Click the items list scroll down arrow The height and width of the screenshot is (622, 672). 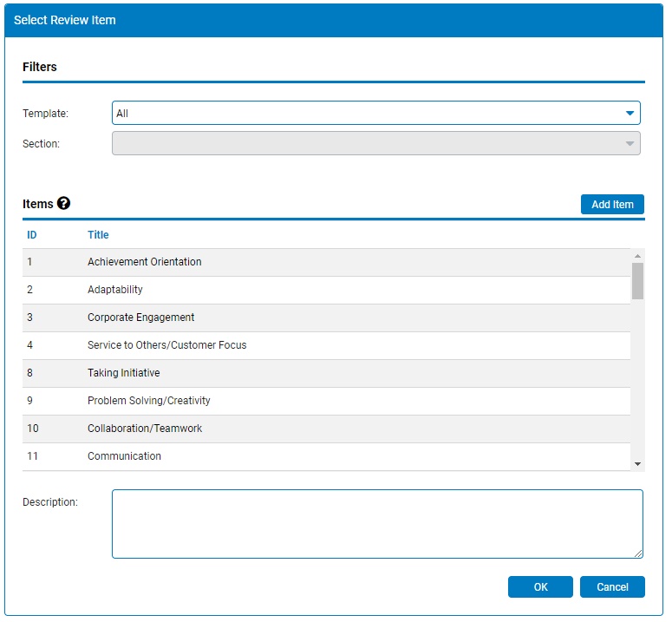coord(637,464)
